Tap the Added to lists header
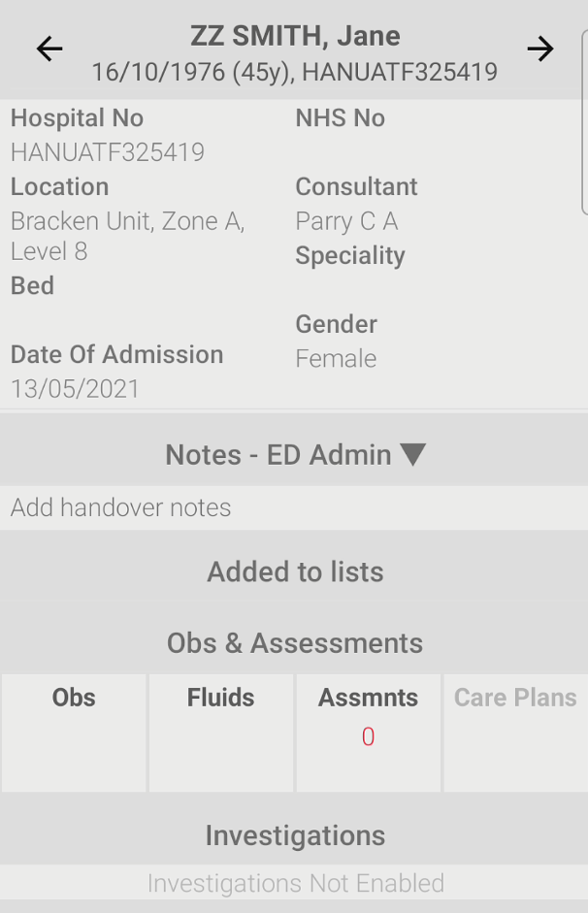This screenshot has height=913, width=588. (295, 571)
